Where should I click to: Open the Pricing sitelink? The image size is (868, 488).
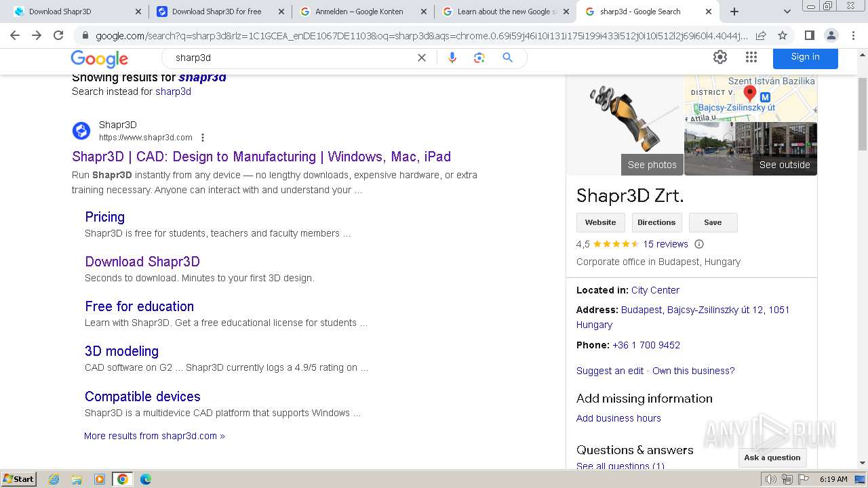click(104, 217)
